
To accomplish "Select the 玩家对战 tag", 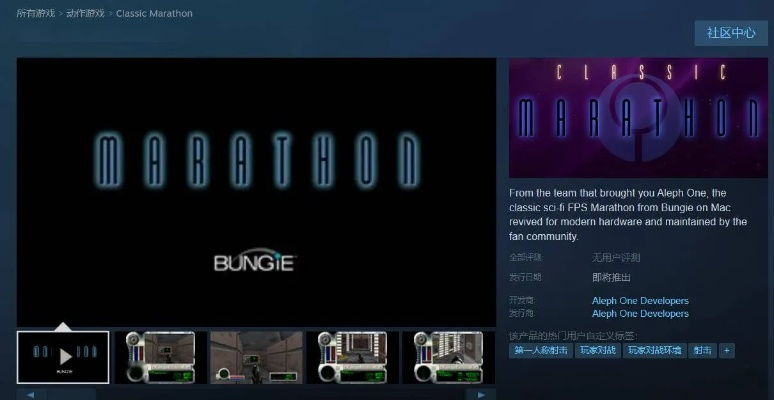I will [597, 351].
